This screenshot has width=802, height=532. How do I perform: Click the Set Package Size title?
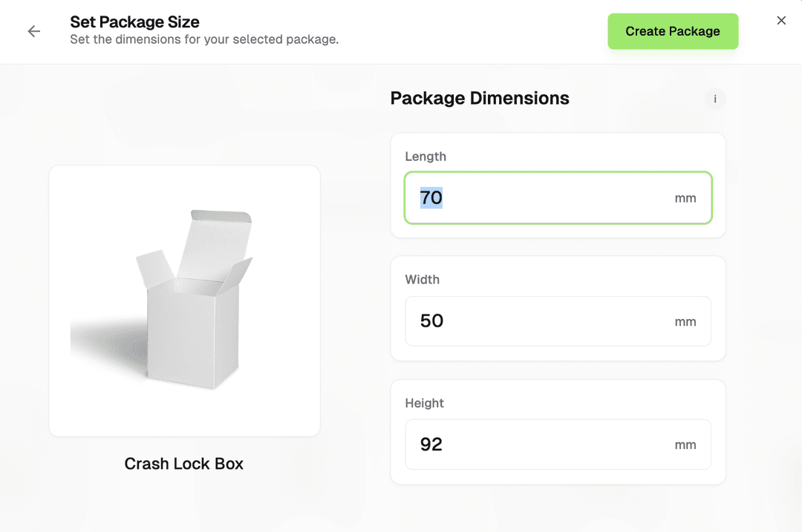pyautogui.click(x=134, y=22)
